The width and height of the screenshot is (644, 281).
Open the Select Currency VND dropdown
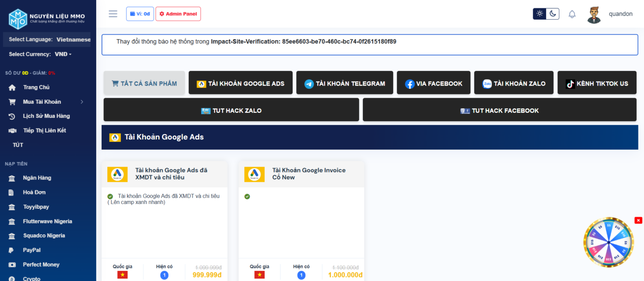(63, 54)
